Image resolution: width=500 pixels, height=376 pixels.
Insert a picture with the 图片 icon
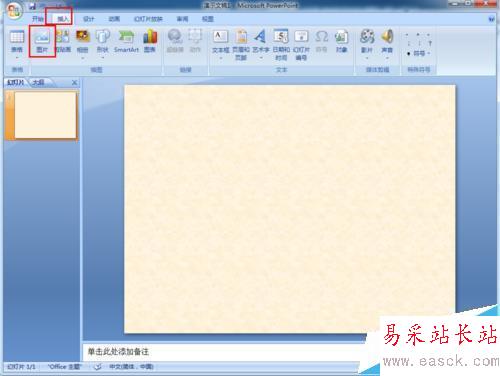(x=42, y=42)
